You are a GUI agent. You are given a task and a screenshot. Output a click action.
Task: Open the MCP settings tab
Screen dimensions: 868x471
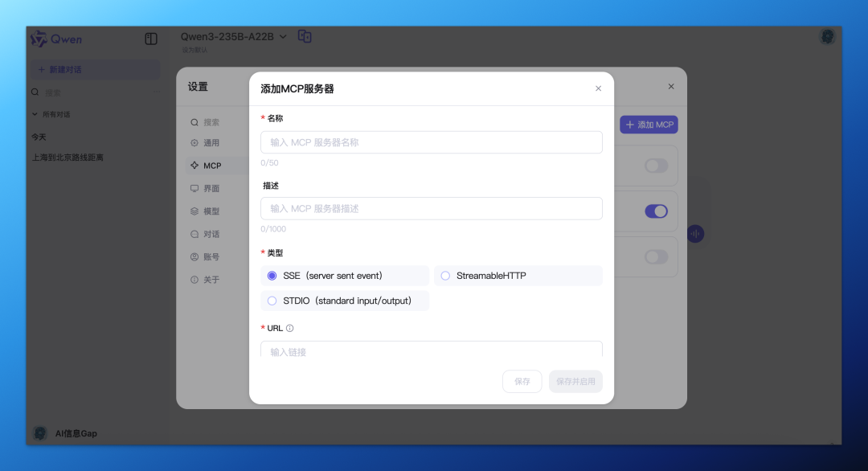[x=216, y=166]
